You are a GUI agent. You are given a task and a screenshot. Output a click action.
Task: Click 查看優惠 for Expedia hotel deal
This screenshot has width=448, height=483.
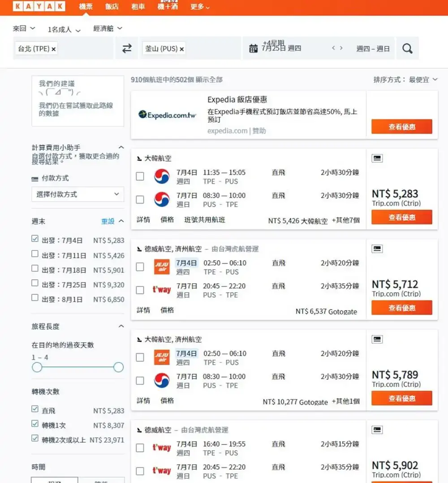(402, 127)
